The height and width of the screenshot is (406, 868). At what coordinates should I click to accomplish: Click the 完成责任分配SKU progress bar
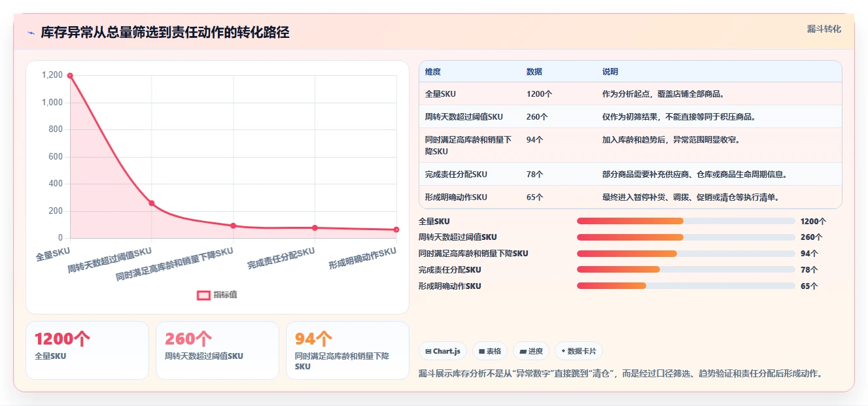[686, 269]
